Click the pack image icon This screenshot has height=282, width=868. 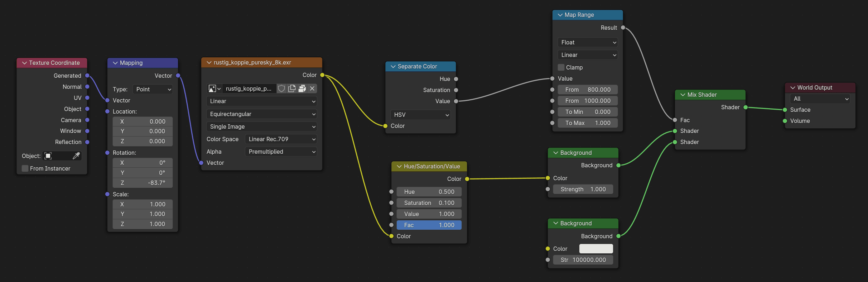(302, 89)
